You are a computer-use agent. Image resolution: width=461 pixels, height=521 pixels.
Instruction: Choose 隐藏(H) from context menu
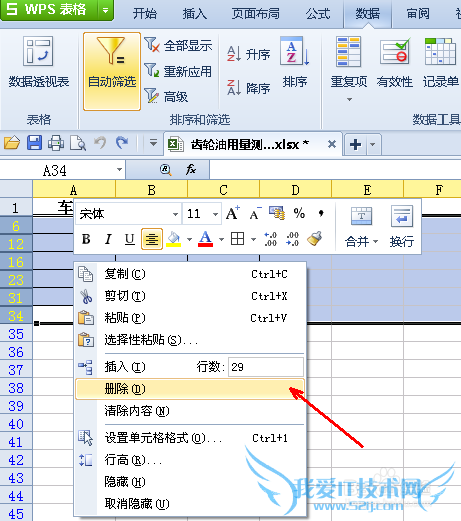click(190, 482)
